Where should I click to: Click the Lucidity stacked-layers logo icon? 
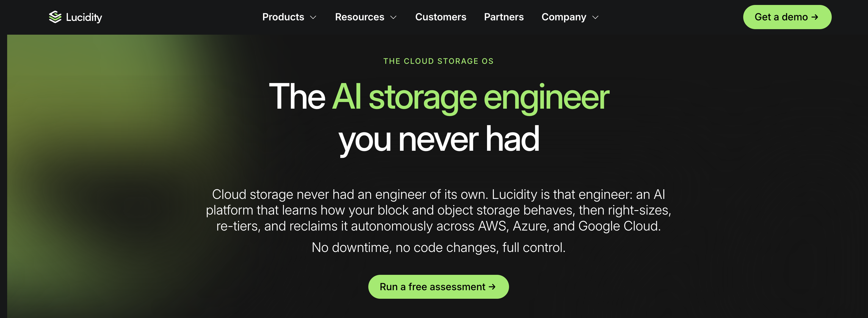pos(55,17)
